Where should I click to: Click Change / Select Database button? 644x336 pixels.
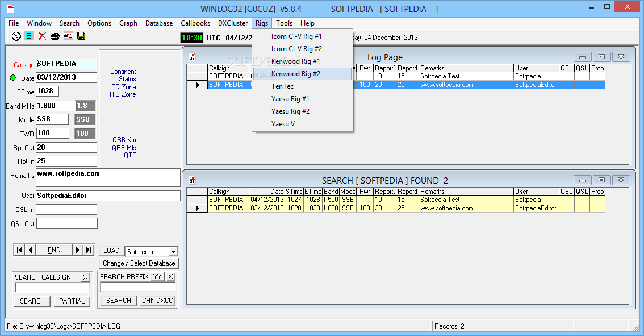(139, 263)
